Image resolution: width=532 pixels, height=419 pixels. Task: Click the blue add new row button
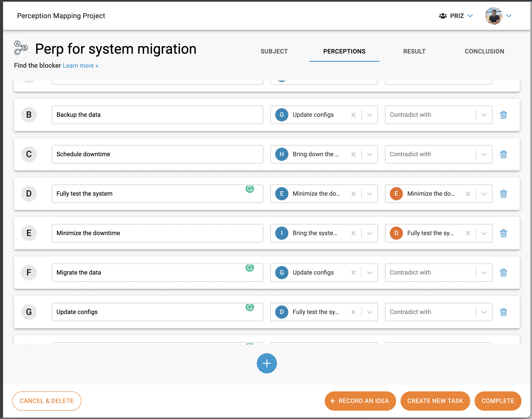pyautogui.click(x=266, y=363)
